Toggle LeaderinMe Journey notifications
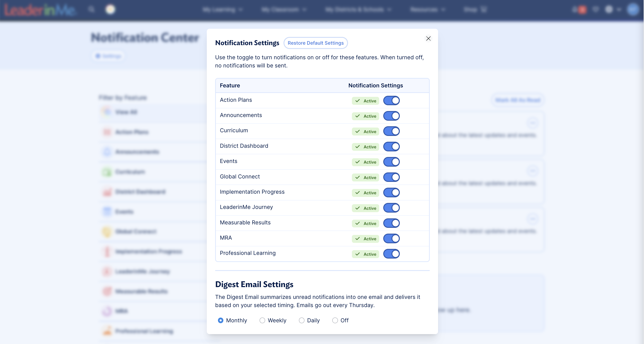The height and width of the screenshot is (344, 644). [391, 208]
